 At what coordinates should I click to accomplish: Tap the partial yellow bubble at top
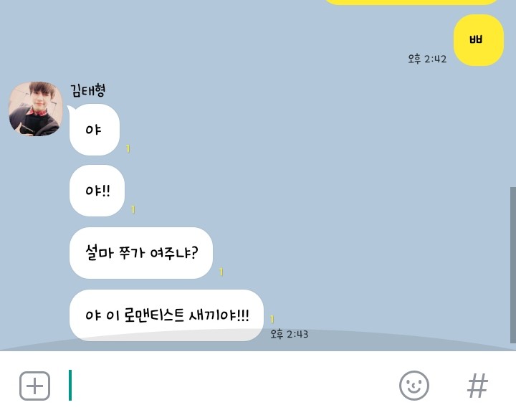pyautogui.click(x=411, y=2)
